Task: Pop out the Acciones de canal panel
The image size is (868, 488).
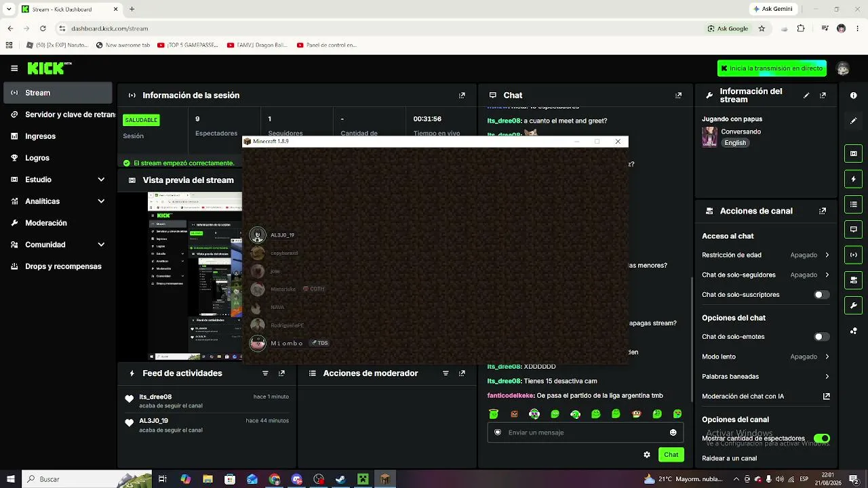Action: point(823,211)
